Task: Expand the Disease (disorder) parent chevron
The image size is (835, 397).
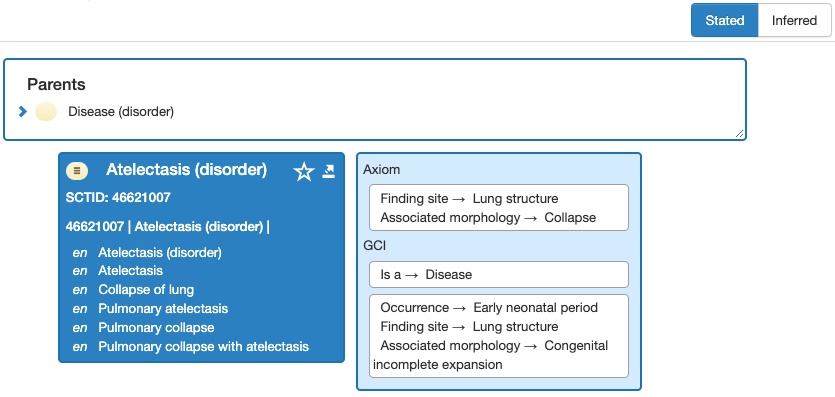Action: (22, 112)
